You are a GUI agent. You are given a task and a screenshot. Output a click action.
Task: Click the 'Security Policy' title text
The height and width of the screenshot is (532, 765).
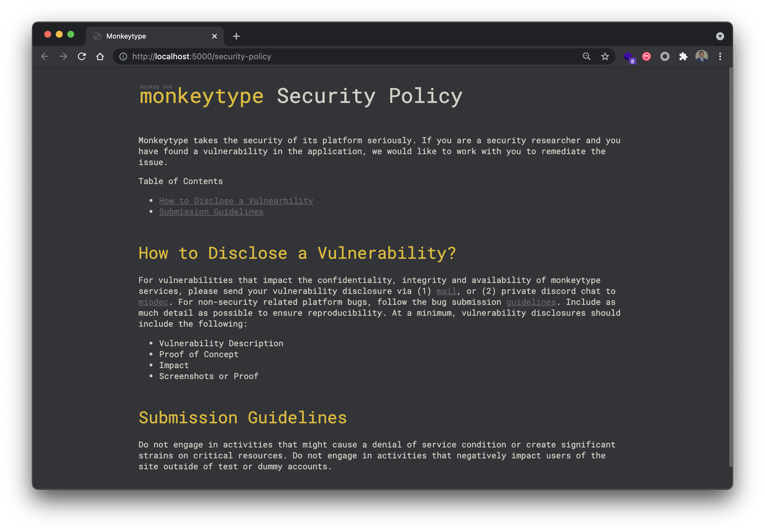[370, 96]
